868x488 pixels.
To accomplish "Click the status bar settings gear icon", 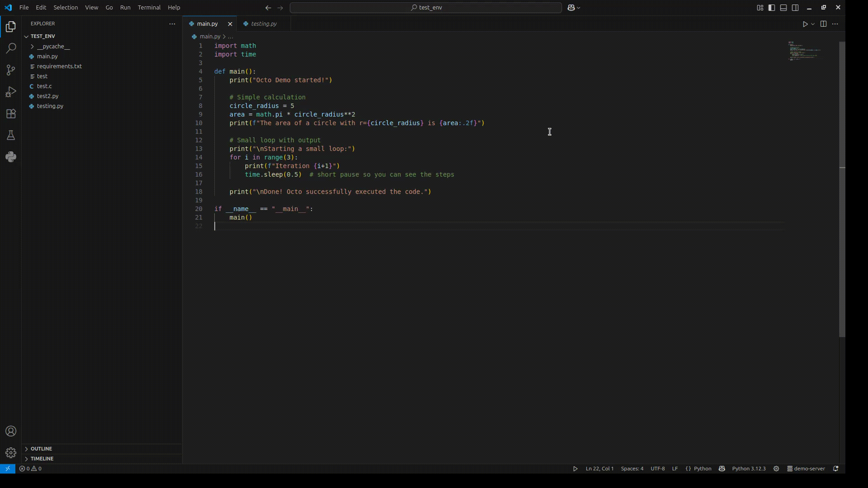I will point(776,469).
